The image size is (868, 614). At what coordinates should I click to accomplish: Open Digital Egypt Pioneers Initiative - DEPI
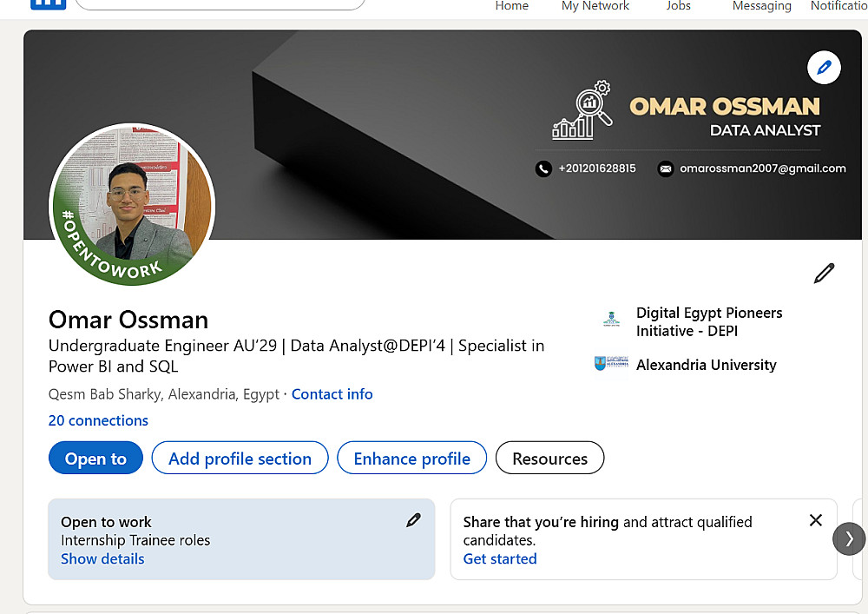pyautogui.click(x=709, y=321)
